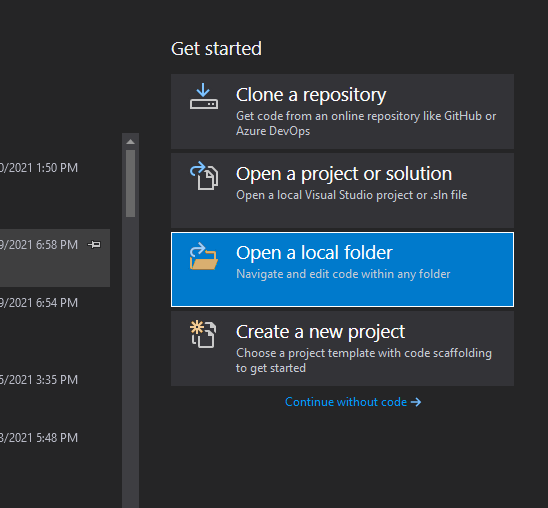Open the recent item dated 6:54 PM
Screen dimensions: 548x508
(x=38, y=303)
